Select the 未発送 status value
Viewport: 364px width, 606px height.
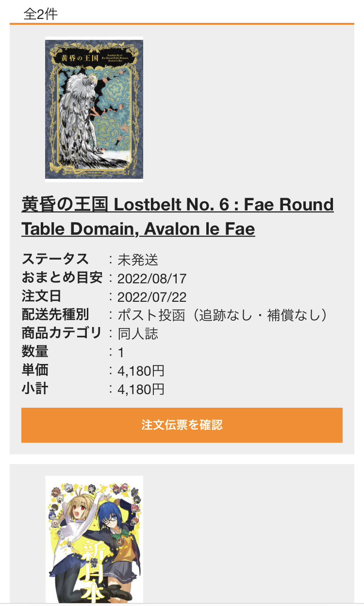tap(138, 260)
